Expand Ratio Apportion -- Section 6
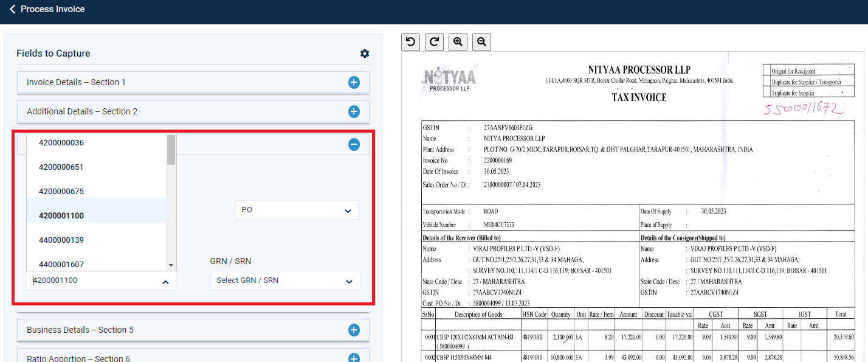This screenshot has height=362, width=868. (x=354, y=358)
